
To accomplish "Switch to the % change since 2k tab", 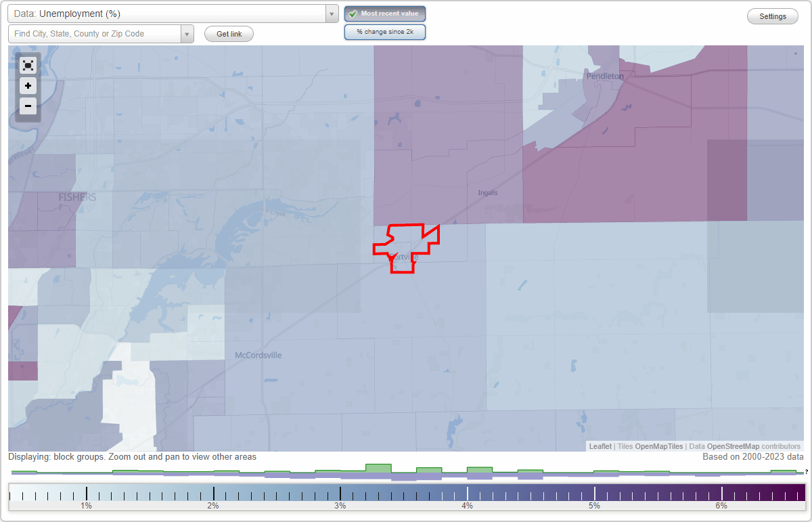I will [x=385, y=31].
